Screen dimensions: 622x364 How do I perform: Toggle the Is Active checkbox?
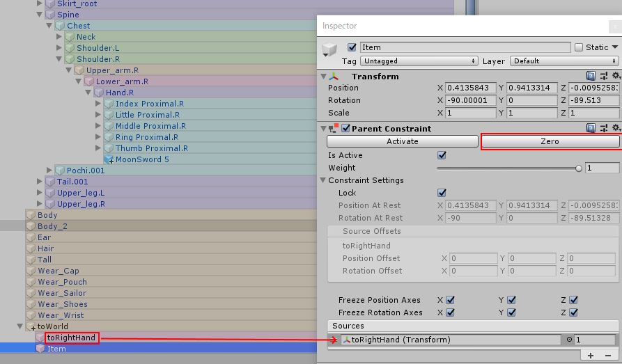point(442,155)
